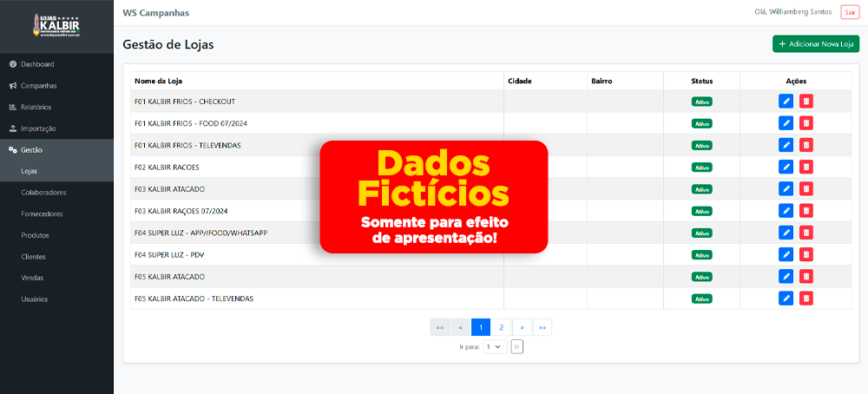Delete the F05 KALBIR ATACADO store
Screen dimensions: 868x394
[x=806, y=276]
